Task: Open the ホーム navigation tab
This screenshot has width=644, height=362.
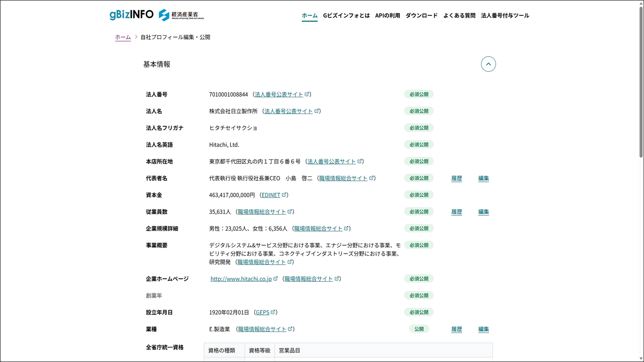Action: pyautogui.click(x=309, y=15)
